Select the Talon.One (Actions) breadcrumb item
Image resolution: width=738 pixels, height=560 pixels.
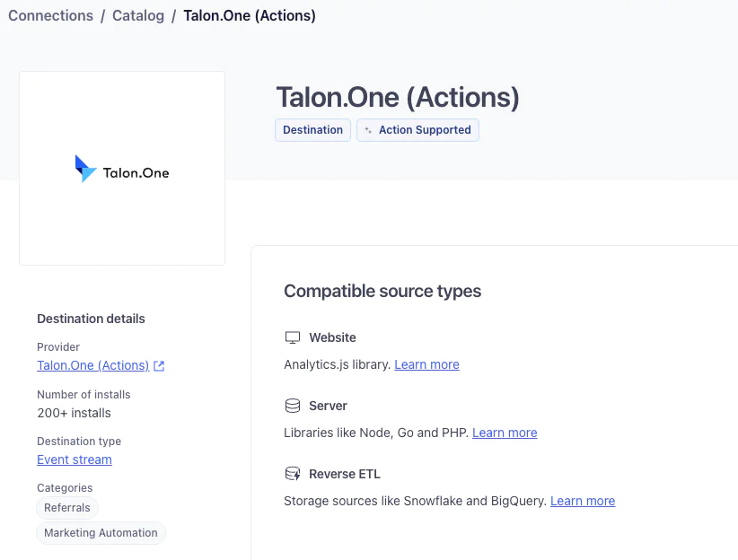[250, 16]
